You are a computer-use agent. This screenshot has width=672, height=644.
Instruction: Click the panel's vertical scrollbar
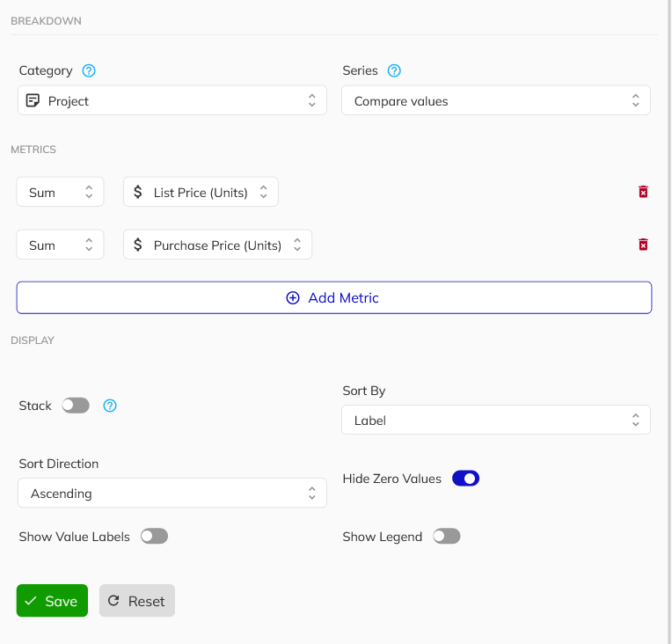(x=669, y=322)
